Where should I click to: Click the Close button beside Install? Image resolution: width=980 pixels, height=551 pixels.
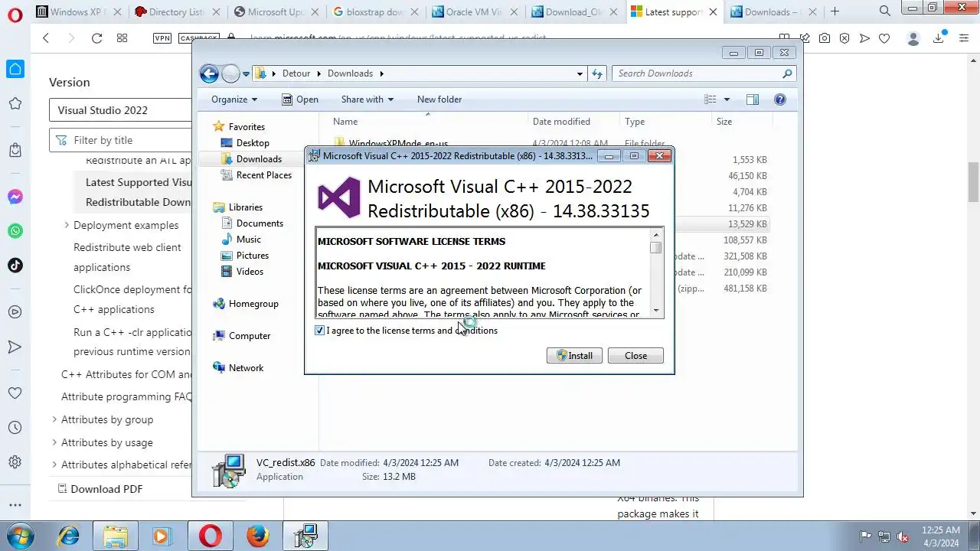coord(635,356)
